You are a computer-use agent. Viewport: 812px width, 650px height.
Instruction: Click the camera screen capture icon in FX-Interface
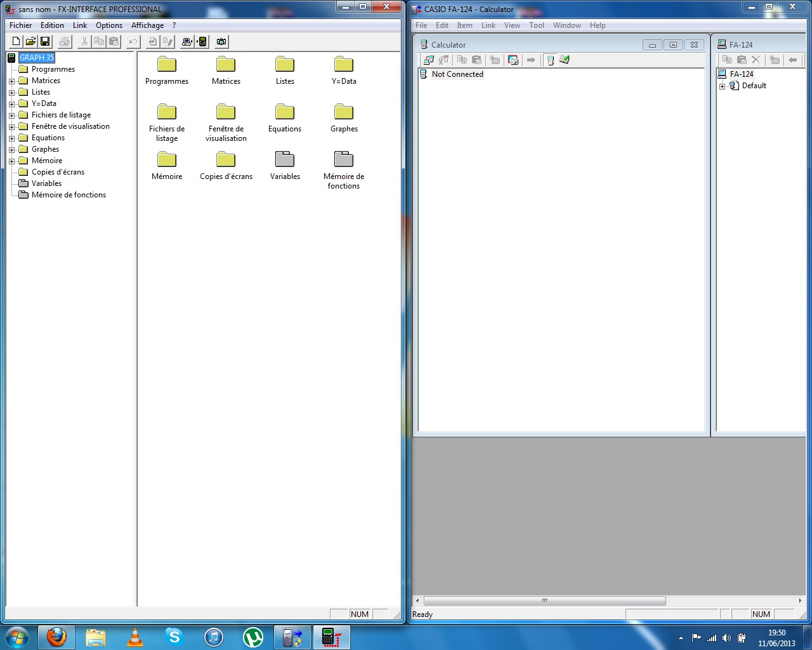(221, 42)
